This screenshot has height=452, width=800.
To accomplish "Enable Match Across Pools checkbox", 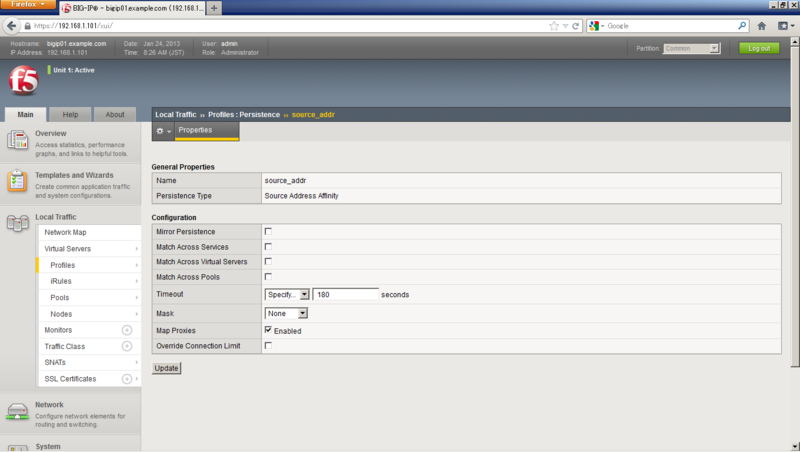I will pos(268,277).
